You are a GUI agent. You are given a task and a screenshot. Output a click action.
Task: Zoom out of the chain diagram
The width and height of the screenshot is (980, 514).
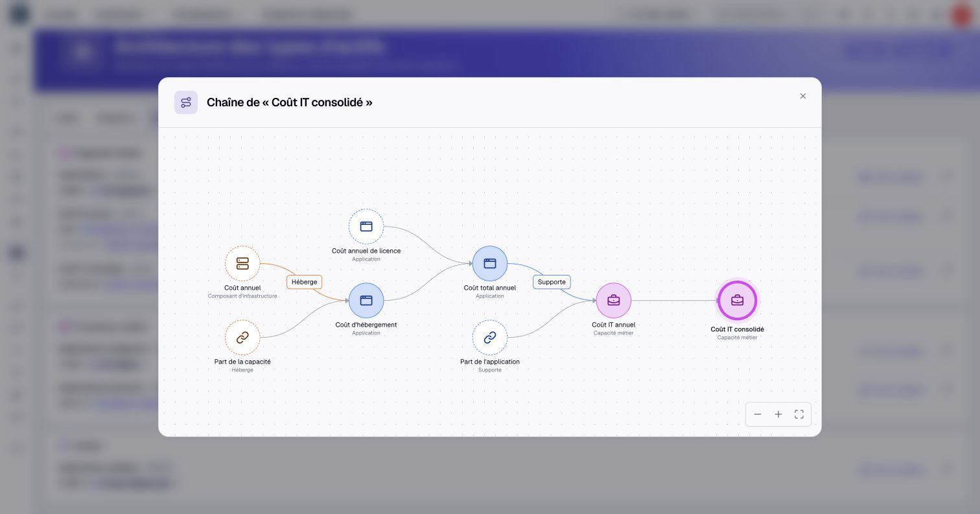click(758, 414)
